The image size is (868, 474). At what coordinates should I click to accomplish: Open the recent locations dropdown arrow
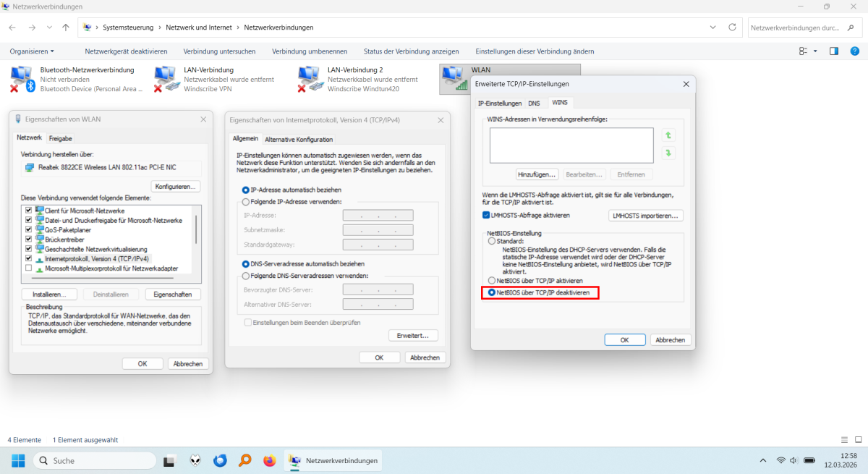tap(49, 27)
